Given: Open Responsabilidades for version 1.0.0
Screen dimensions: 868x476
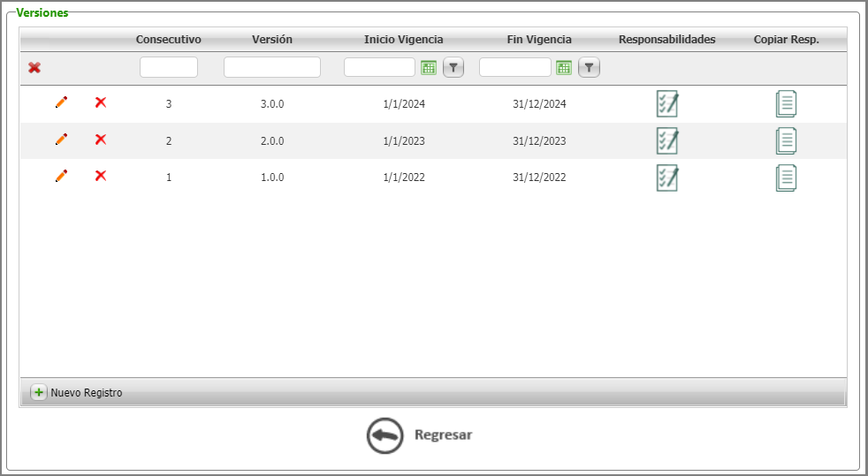Looking at the screenshot, I should click(667, 178).
